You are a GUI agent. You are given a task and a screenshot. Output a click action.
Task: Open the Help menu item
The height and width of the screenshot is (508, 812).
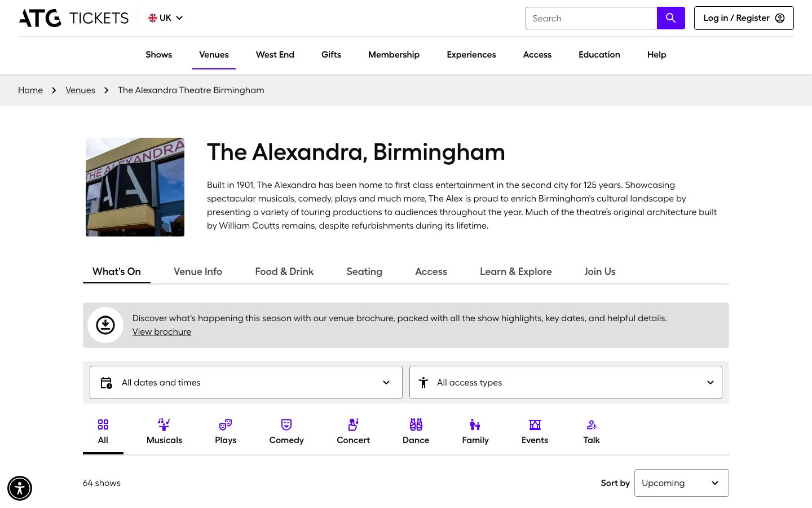click(x=657, y=55)
